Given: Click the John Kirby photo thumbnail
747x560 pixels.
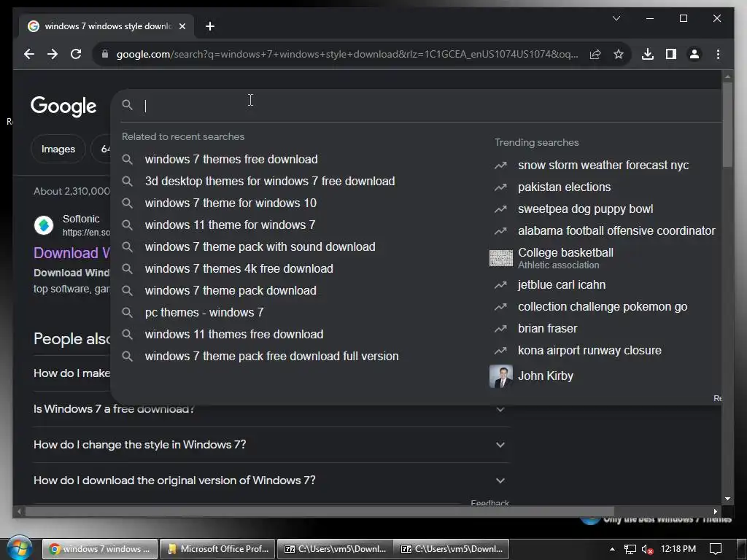Looking at the screenshot, I should [501, 376].
